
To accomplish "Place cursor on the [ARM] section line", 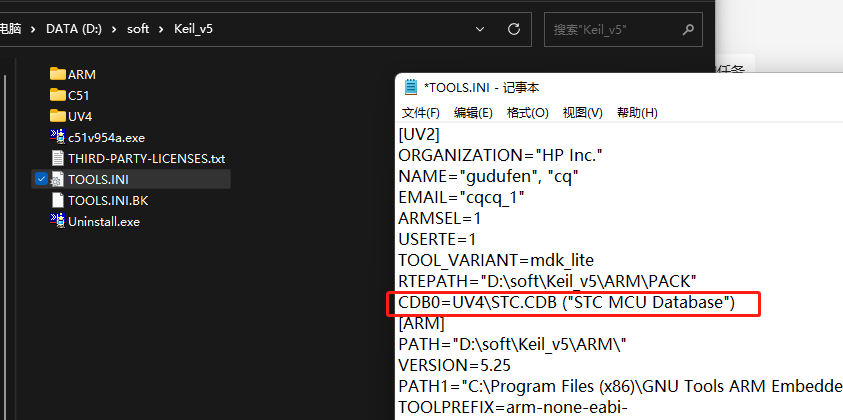I will [x=421, y=324].
